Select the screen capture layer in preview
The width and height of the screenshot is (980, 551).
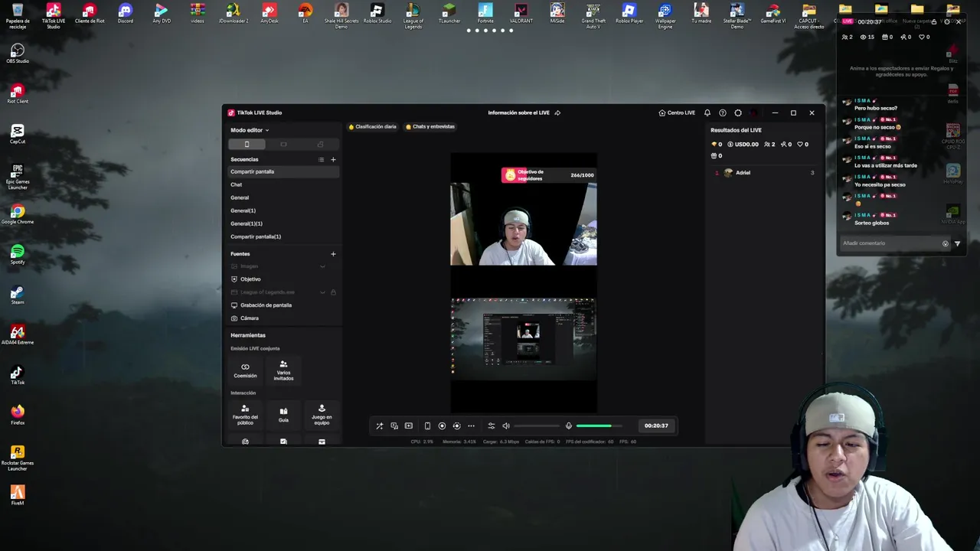pos(524,338)
